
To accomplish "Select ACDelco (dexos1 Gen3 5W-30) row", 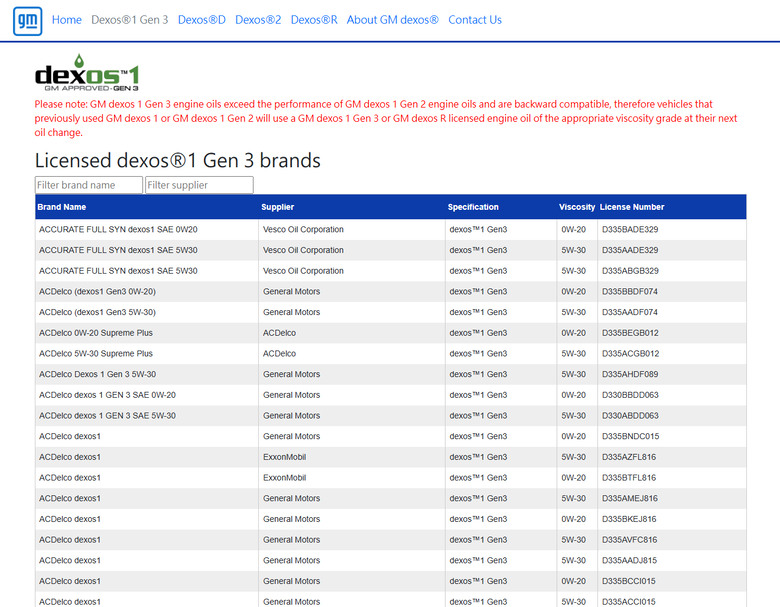I will (390, 312).
